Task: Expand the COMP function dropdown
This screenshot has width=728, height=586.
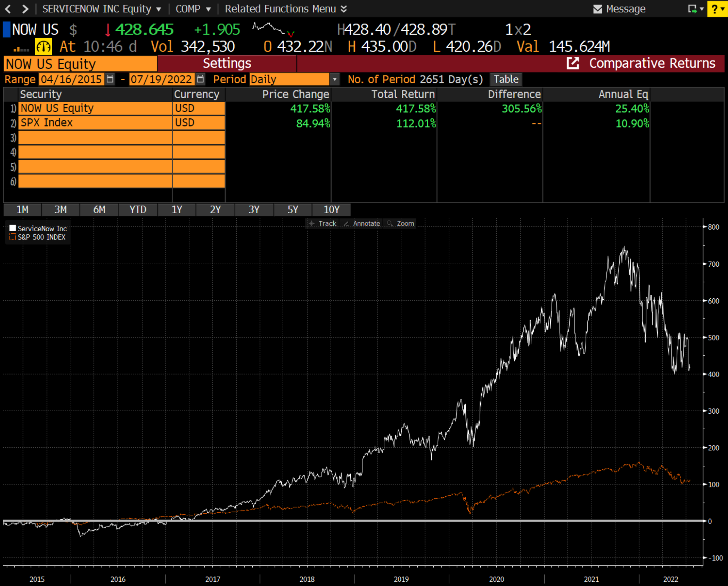Action: [208, 9]
